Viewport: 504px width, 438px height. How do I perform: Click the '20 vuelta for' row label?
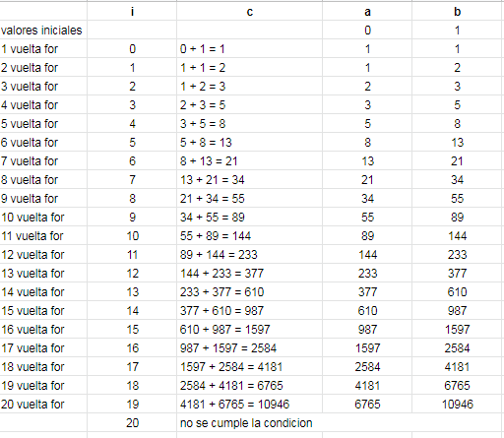click(43, 404)
